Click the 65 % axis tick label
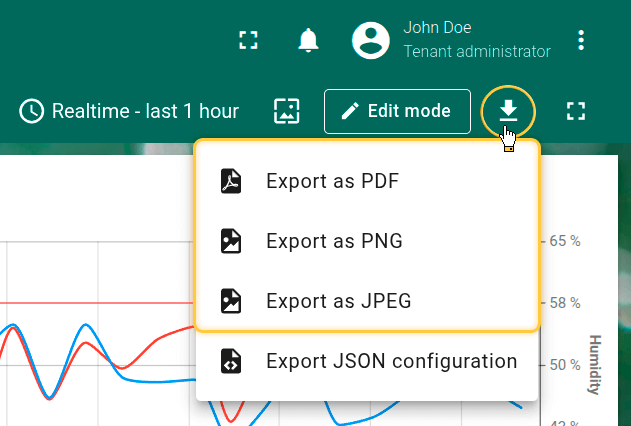Viewport: 631px width, 426px height. pyautogui.click(x=566, y=241)
